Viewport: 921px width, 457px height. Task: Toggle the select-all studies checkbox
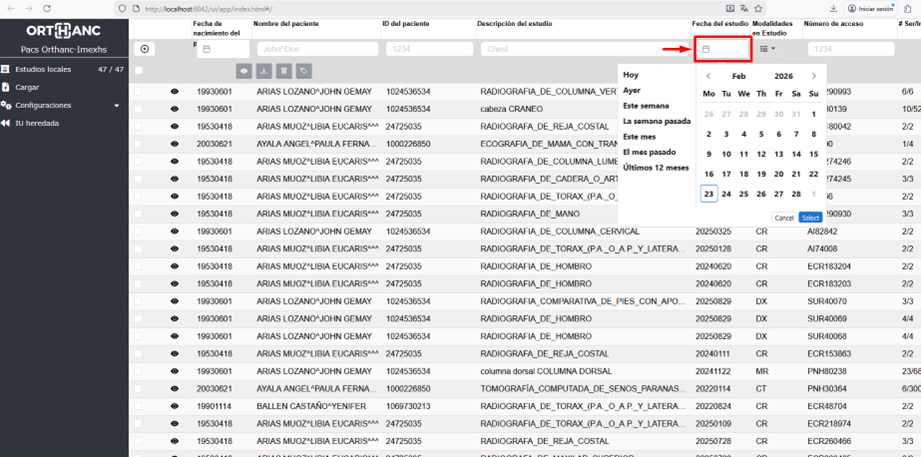tap(139, 71)
